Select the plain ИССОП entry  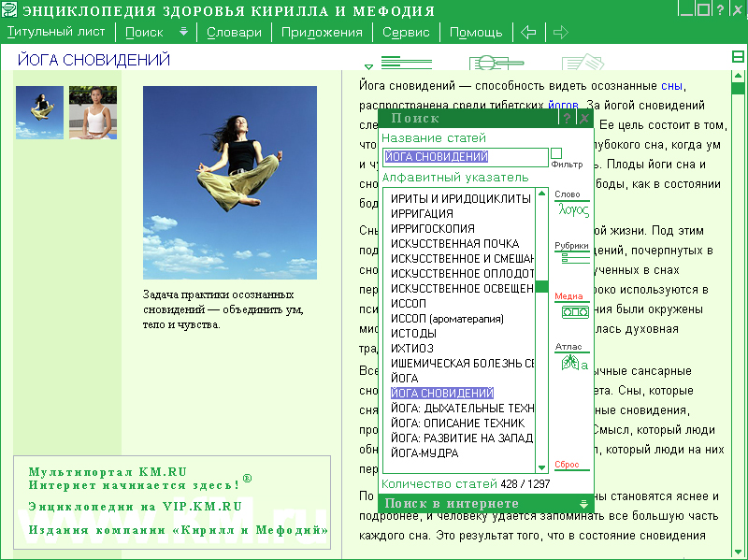click(x=408, y=304)
